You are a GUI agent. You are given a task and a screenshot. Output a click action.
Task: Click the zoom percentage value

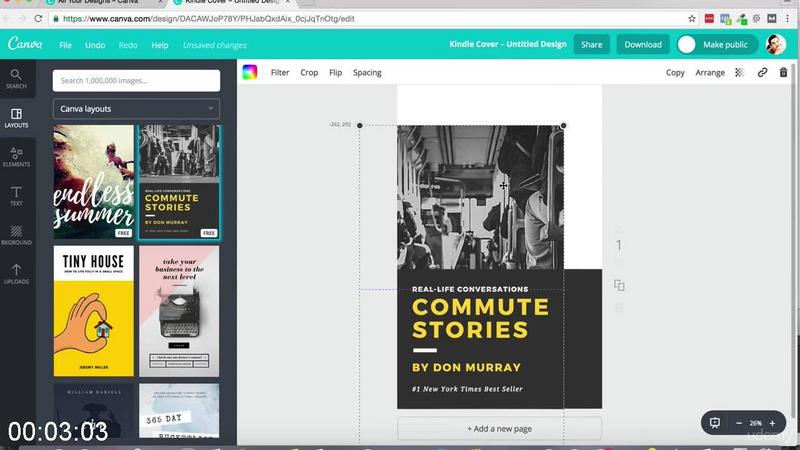755,423
